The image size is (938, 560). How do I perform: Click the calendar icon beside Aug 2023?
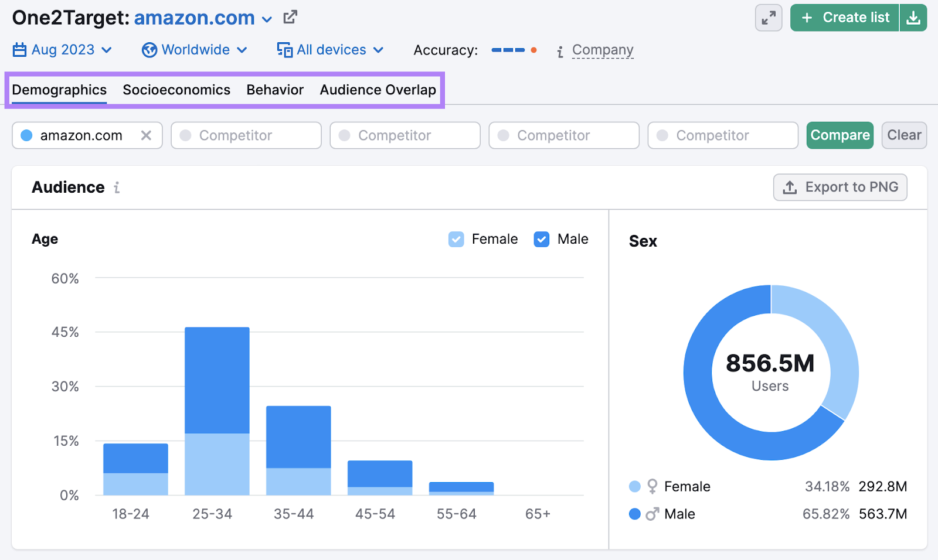(x=19, y=50)
